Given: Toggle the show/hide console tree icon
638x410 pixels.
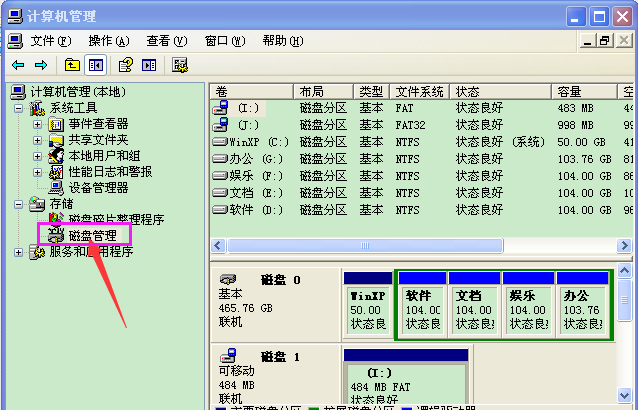Looking at the screenshot, I should click(96, 65).
